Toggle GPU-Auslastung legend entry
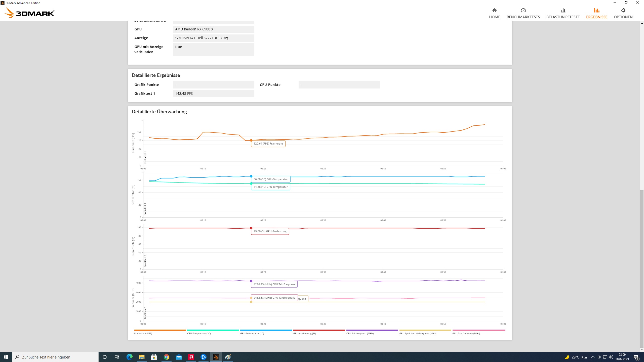Screen dimensions: 644x362 point(304,333)
